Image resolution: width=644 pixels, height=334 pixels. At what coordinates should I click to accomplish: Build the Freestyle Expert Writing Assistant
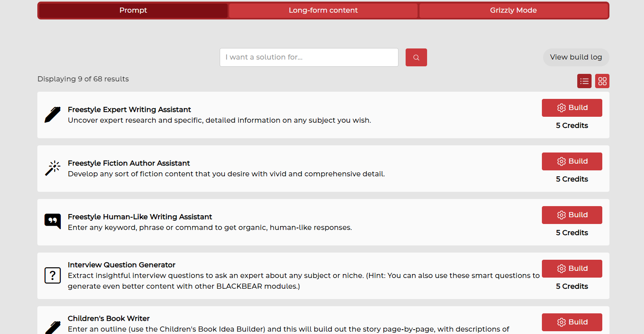(572, 108)
